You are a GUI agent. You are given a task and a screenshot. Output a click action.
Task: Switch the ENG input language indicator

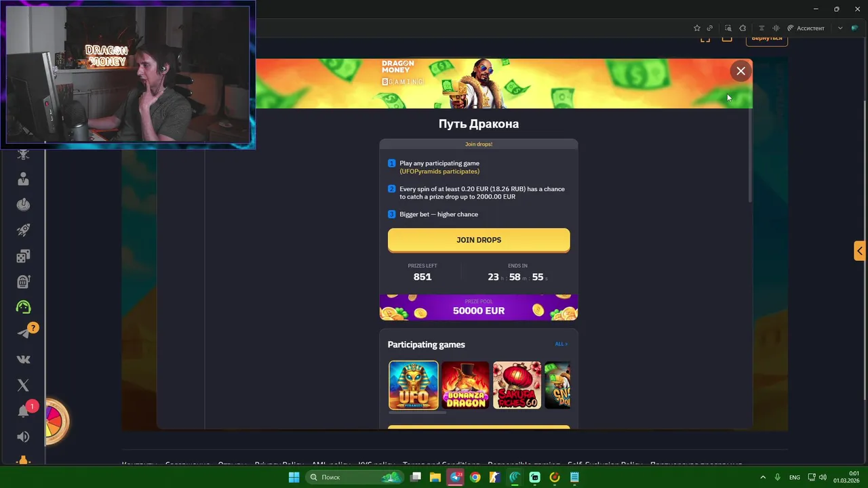coord(794,477)
